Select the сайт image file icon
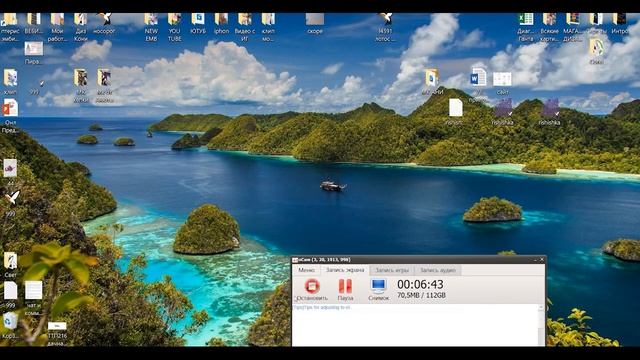Screen dimensions: 640x360 502,83
